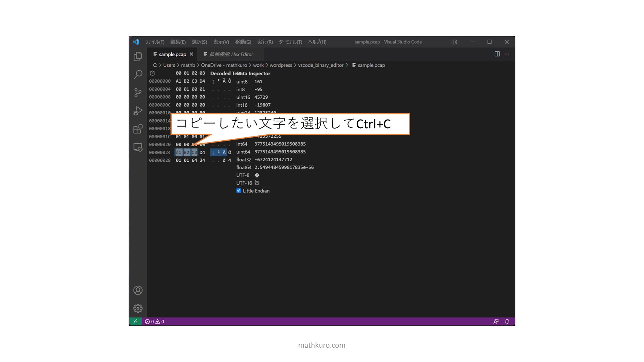
Task: Click the 00000028 row offset
Action: point(160,161)
